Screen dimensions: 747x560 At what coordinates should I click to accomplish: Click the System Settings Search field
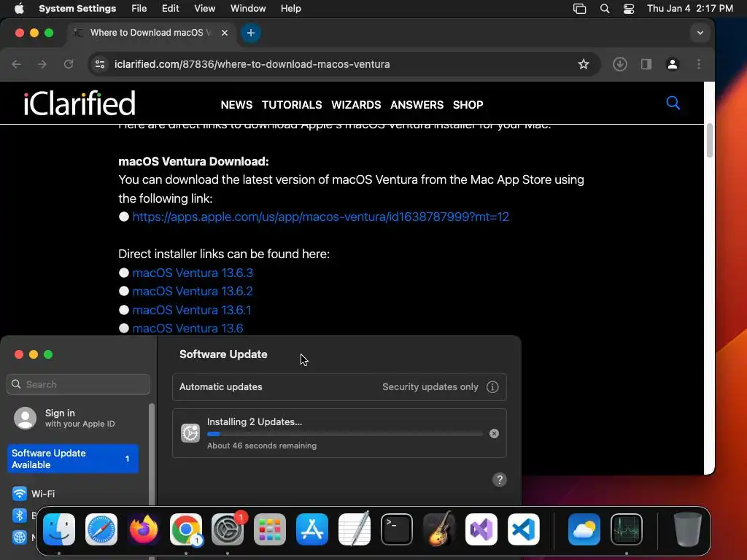tap(79, 384)
